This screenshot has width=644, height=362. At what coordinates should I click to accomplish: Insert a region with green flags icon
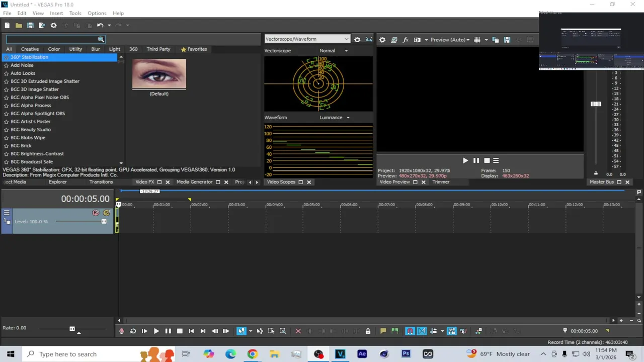click(395, 331)
